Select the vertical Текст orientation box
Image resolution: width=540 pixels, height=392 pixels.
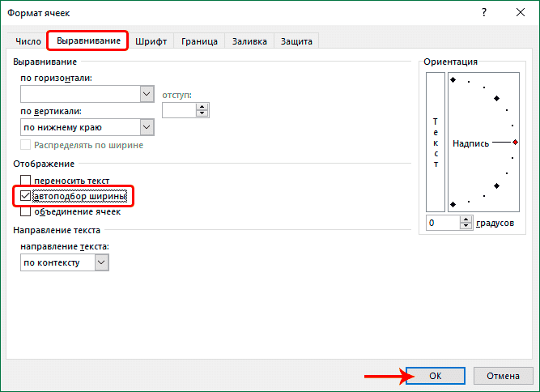(436, 142)
